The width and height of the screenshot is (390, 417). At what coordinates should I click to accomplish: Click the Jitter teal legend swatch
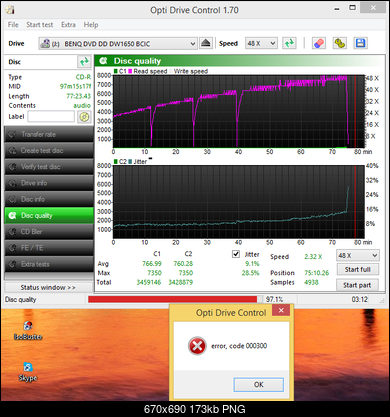tap(130, 162)
